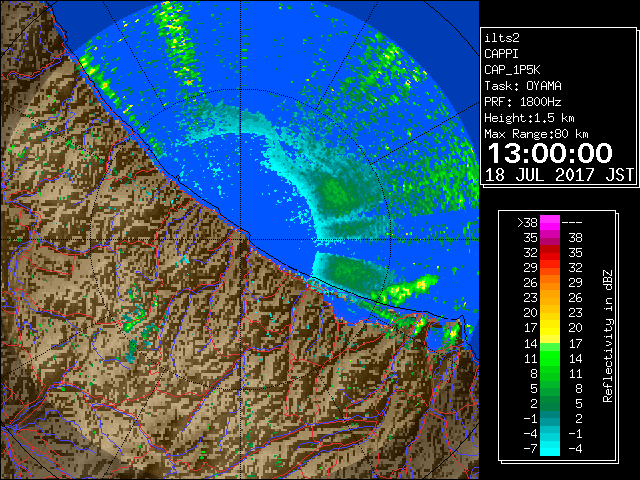Image resolution: width=640 pixels, height=480 pixels.
Task: Click the 'PRF: 1800Hz' line
Action: [522, 102]
